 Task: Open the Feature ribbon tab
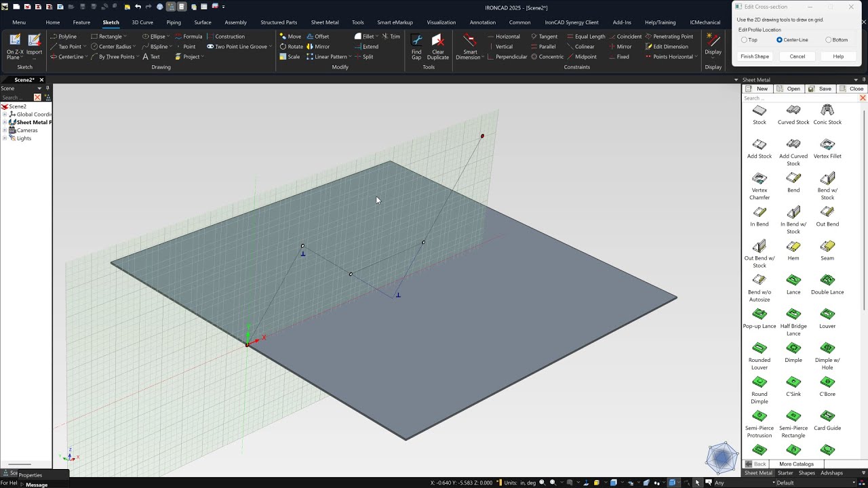(81, 22)
